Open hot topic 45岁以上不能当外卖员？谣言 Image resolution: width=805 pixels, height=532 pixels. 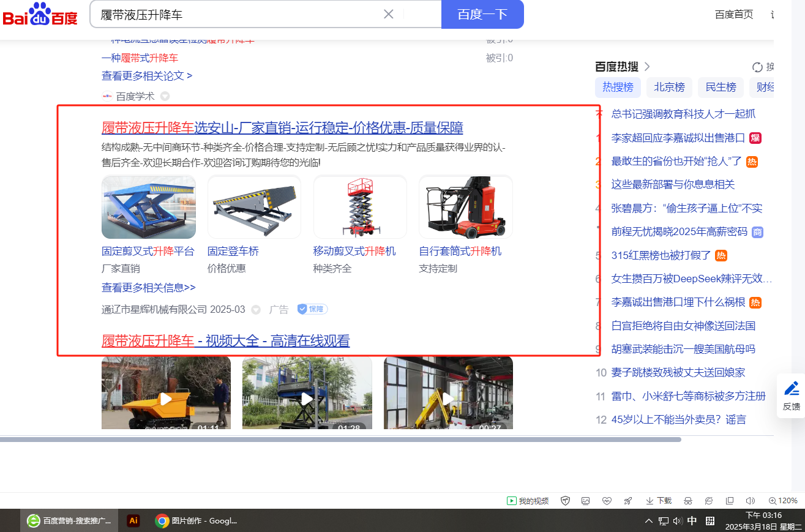[678, 420]
